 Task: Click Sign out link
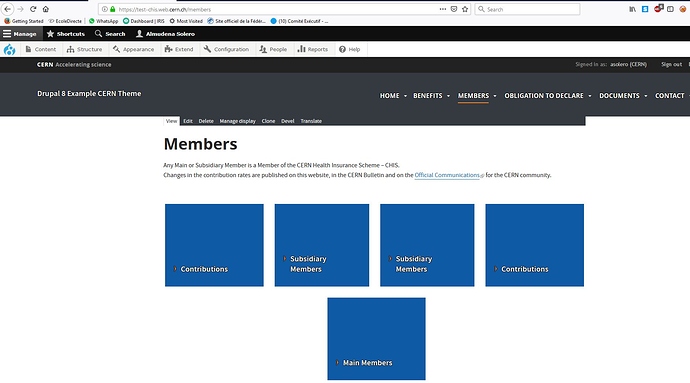tap(672, 64)
